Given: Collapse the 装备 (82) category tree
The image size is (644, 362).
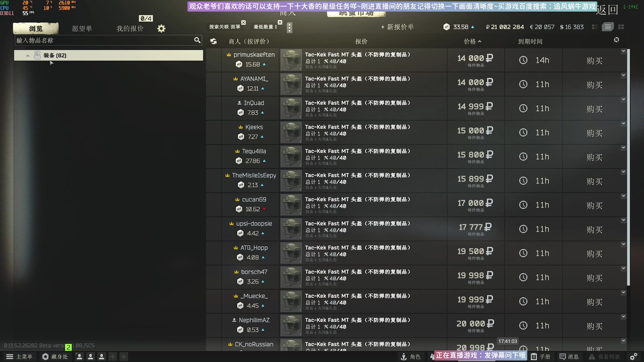Looking at the screenshot, I should [x=28, y=56].
